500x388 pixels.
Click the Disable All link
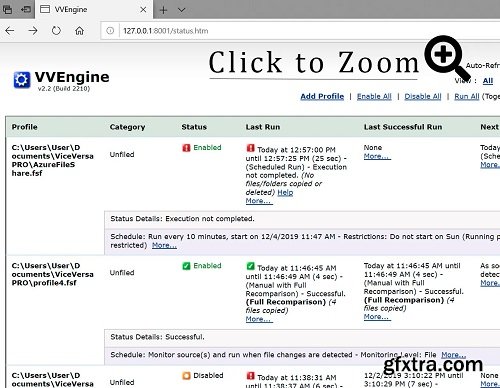click(x=423, y=96)
